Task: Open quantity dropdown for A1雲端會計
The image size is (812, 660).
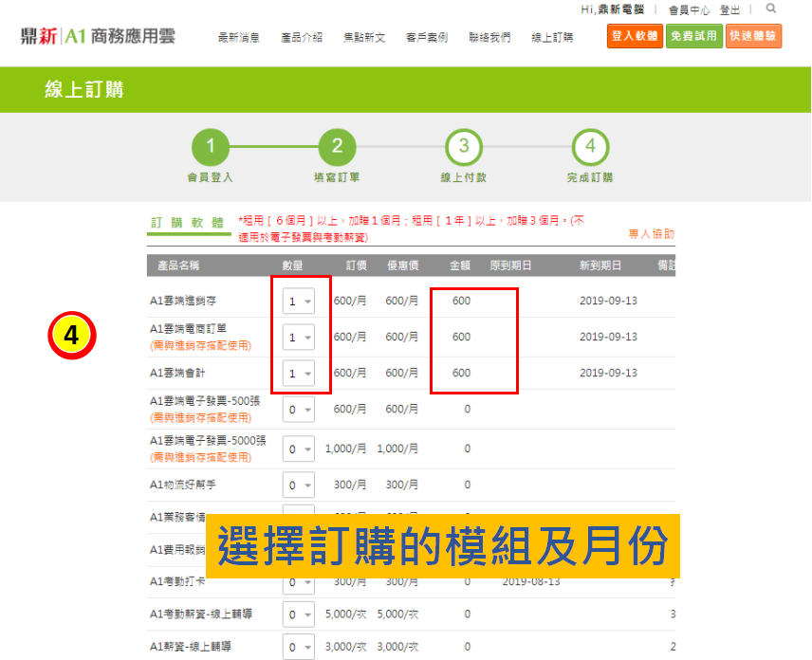Action: click(x=299, y=373)
